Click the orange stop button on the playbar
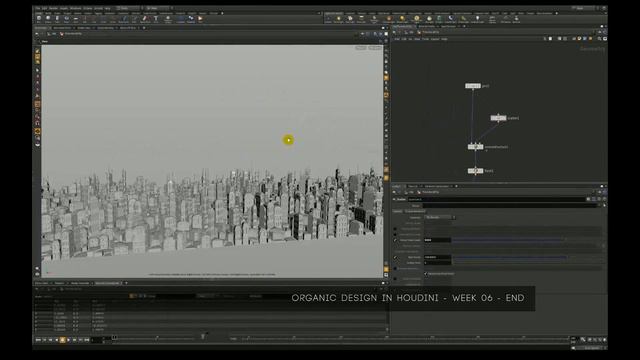Viewport: 640px width, 360px height. tap(62, 340)
